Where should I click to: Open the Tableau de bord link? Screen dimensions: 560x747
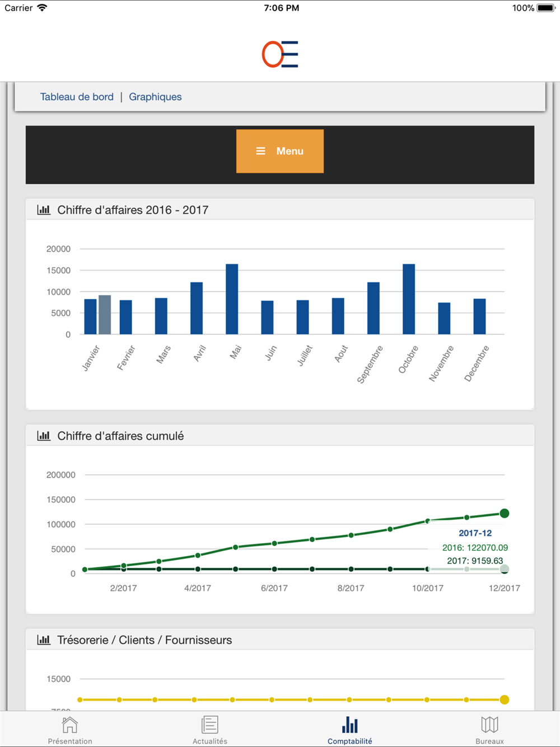pyautogui.click(x=77, y=97)
